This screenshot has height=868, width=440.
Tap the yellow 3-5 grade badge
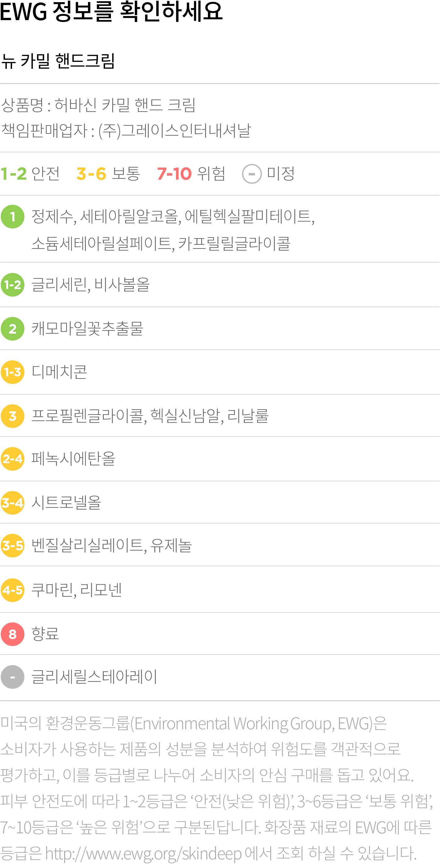[12, 545]
